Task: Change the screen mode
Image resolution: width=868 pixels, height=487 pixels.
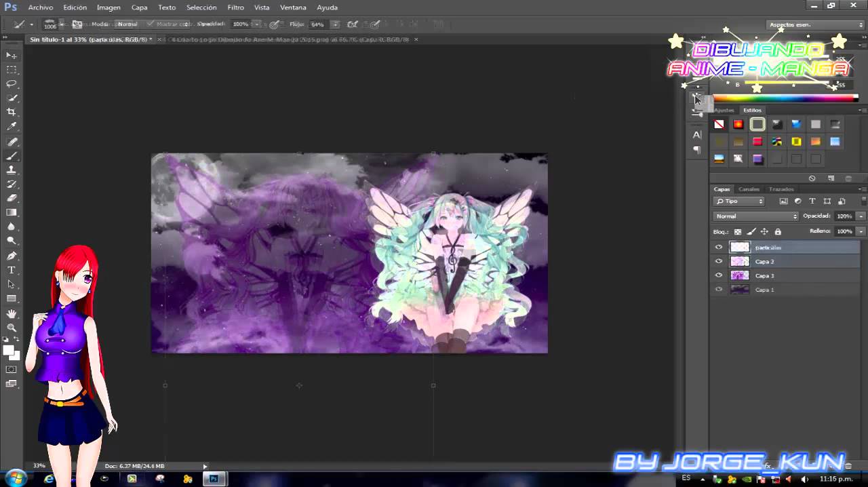Action: 12,384
